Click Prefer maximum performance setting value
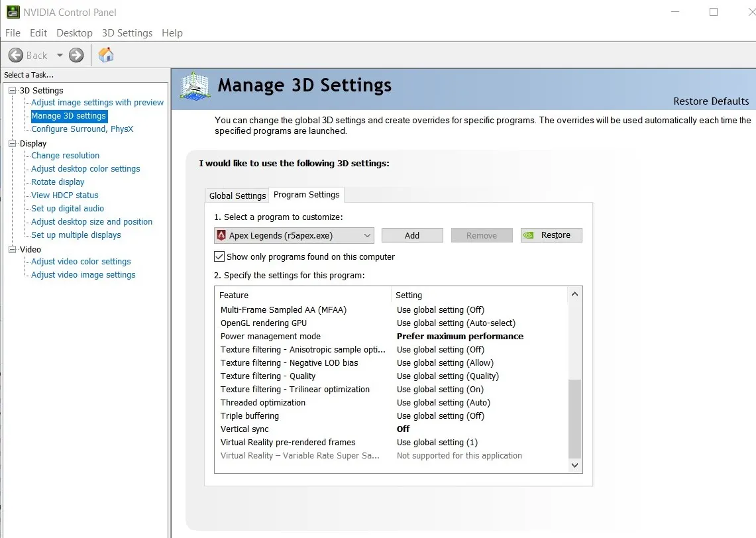Screen dimensions: 756x538 460,337
